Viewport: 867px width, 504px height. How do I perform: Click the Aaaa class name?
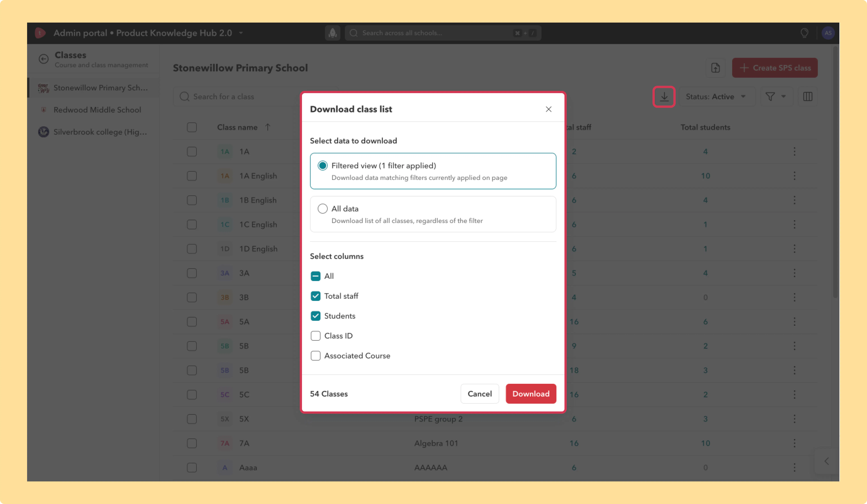(x=248, y=468)
